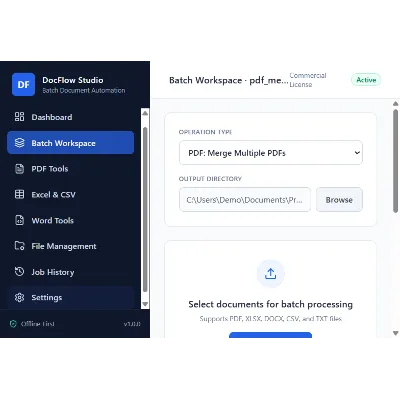The height and width of the screenshot is (400, 400).
Task: Navigate to Word Tools
Action: point(70,220)
